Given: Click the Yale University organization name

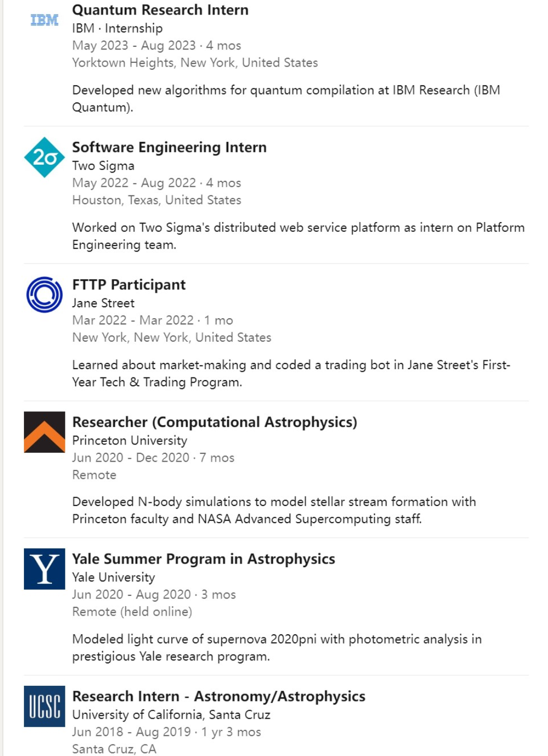Looking at the screenshot, I should coord(113,577).
